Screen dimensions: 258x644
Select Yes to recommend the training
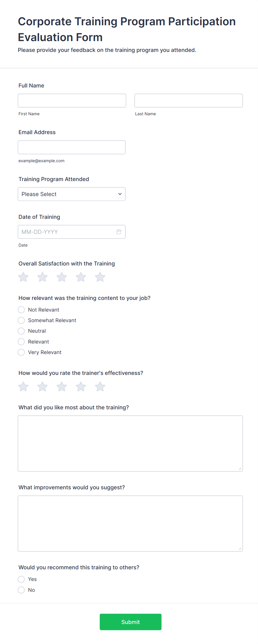[21, 579]
